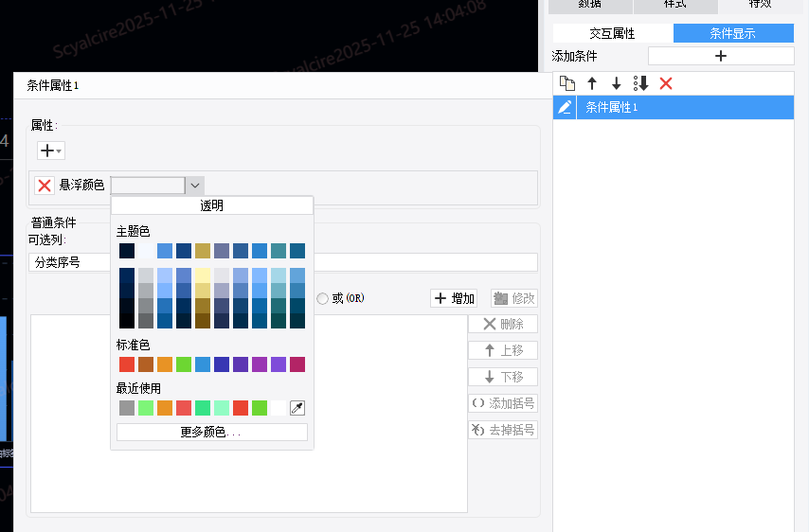Image resolution: width=809 pixels, height=532 pixels.
Task: Pick the light green recently used swatch
Action: 146,408
